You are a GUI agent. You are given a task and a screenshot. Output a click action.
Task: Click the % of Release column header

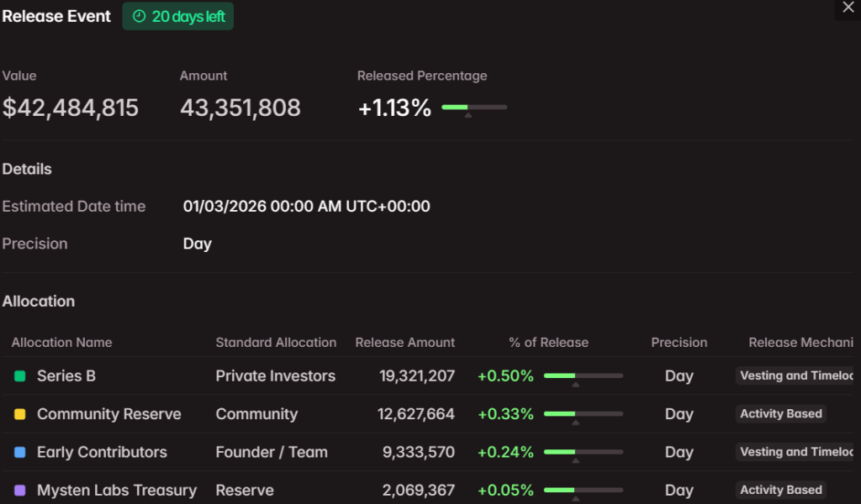(x=548, y=343)
